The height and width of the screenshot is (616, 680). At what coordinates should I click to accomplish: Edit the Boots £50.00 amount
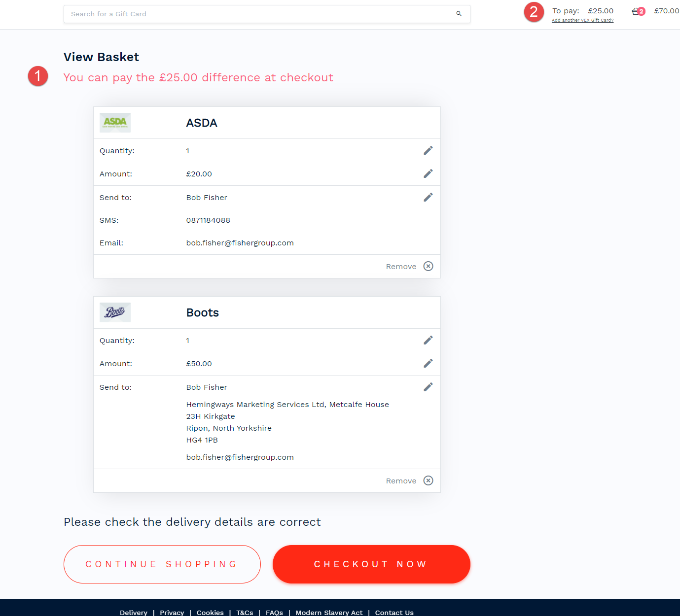coord(428,363)
